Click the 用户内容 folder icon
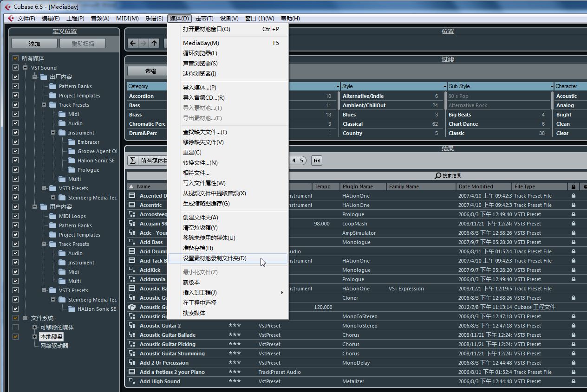This screenshot has width=587, height=392. click(x=44, y=207)
